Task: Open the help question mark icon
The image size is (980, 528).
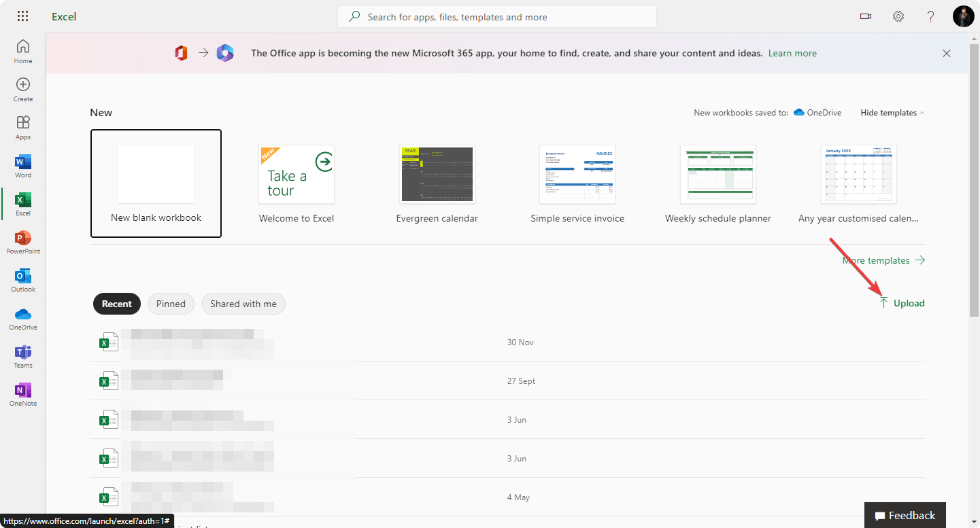Action: coord(931,16)
